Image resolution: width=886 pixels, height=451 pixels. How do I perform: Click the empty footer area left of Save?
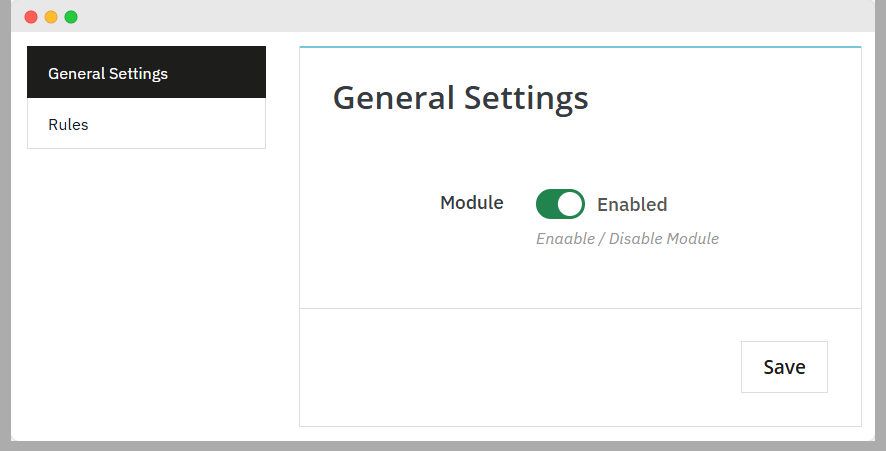(500, 367)
